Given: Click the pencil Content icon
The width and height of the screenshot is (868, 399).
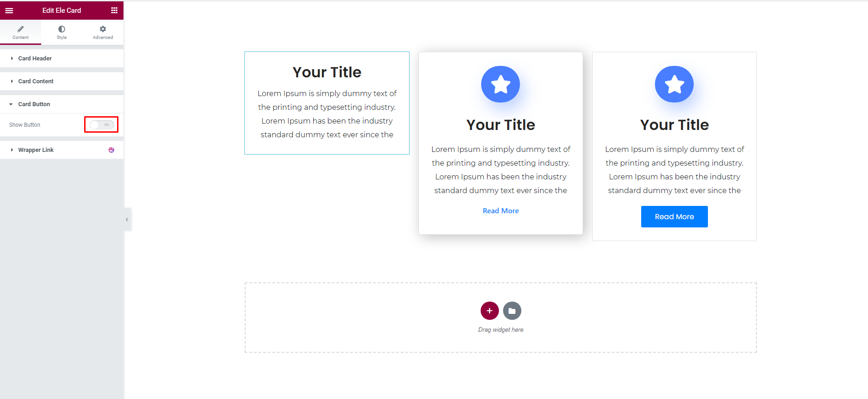Looking at the screenshot, I should click(21, 29).
